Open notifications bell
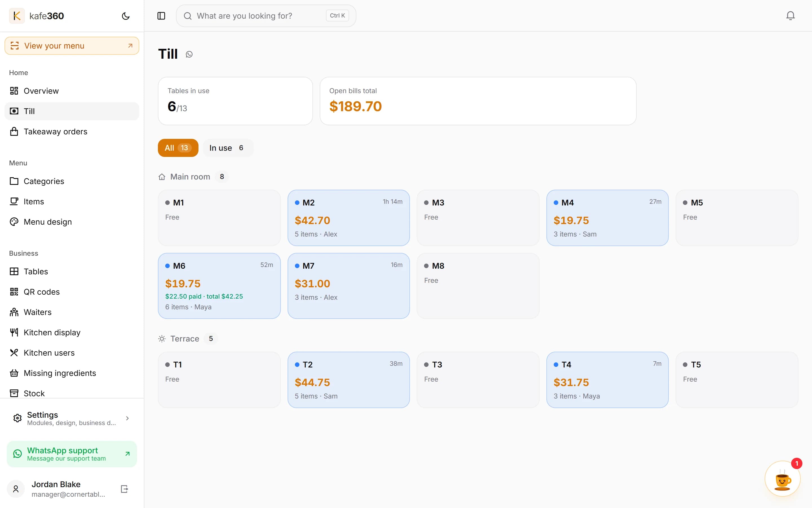 pos(790,16)
